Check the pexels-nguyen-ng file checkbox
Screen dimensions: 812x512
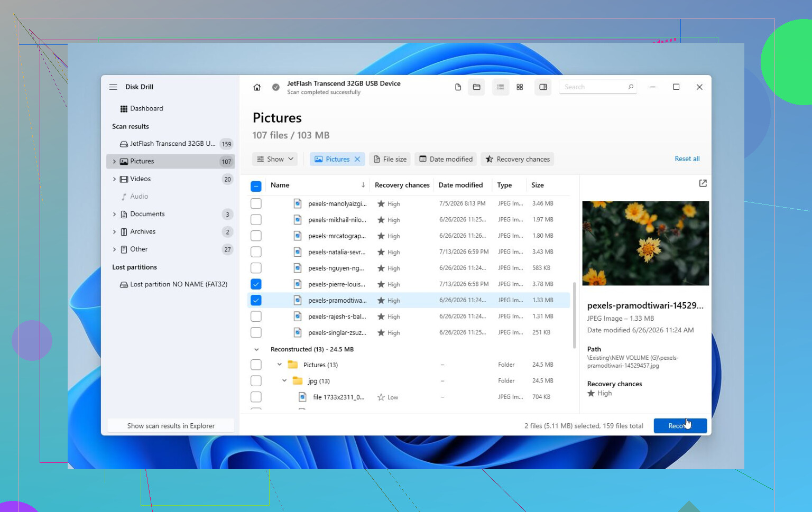256,268
